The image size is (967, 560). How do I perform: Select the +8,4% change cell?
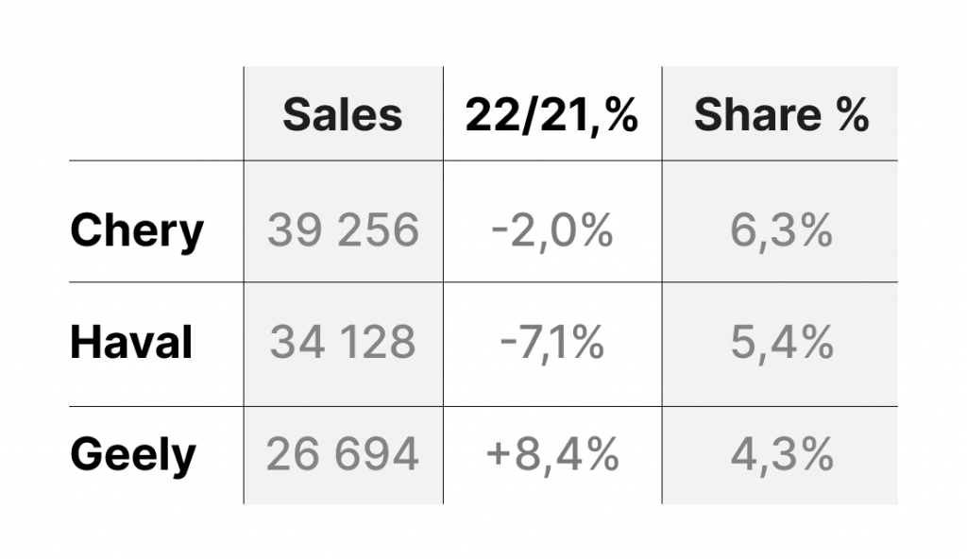point(551,454)
